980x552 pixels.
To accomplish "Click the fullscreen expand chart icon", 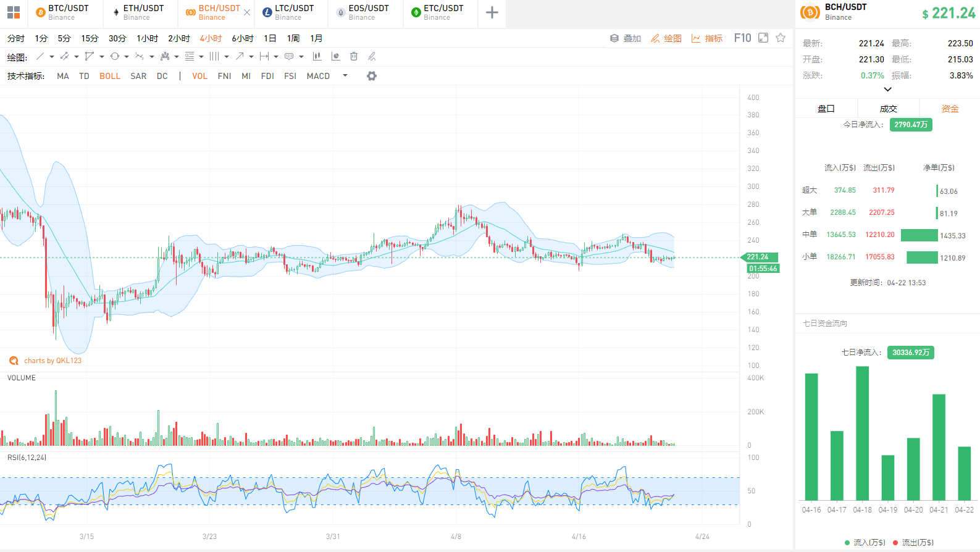I will [763, 38].
